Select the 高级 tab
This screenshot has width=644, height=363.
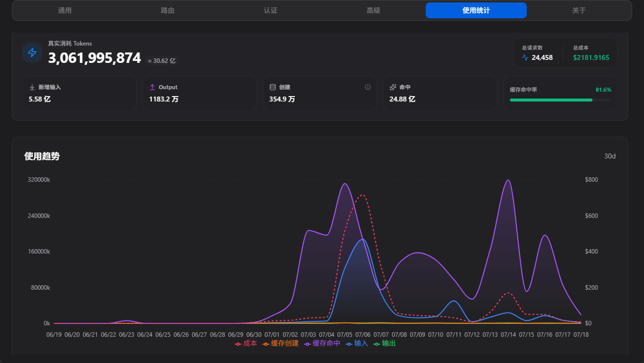tap(373, 10)
